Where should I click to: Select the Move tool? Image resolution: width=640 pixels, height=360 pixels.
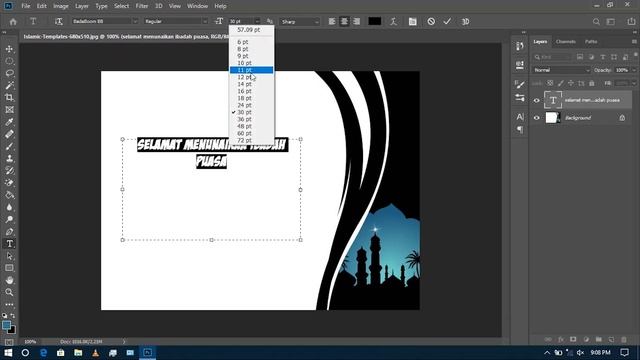coord(9,49)
